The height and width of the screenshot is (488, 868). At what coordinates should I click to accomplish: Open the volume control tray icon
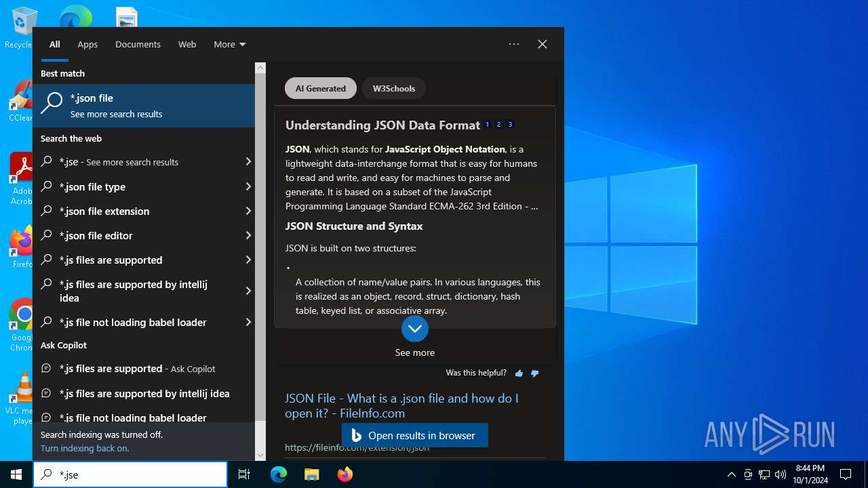[781, 474]
